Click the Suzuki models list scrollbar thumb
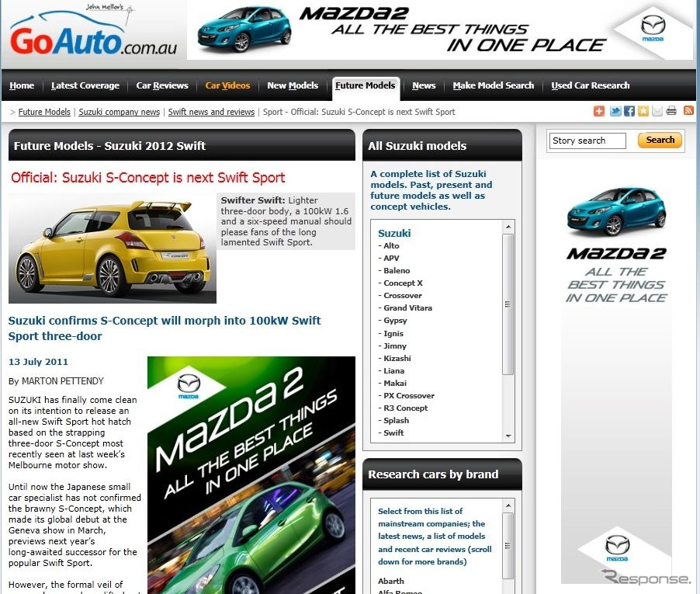This screenshot has height=594, width=700. (x=508, y=304)
